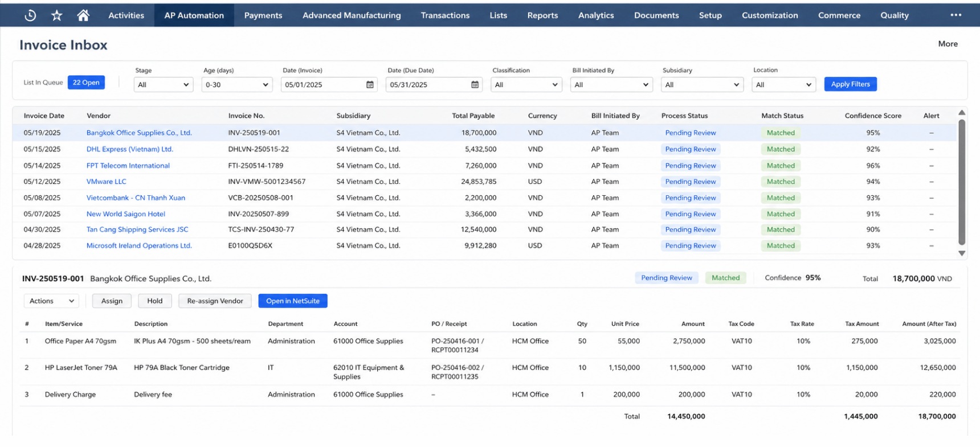
Task: Open the Subsidiary filter dropdown
Action: [703, 85]
